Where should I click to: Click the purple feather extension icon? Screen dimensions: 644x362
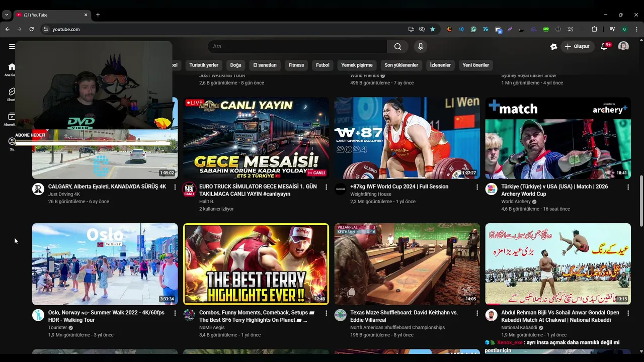(510, 29)
